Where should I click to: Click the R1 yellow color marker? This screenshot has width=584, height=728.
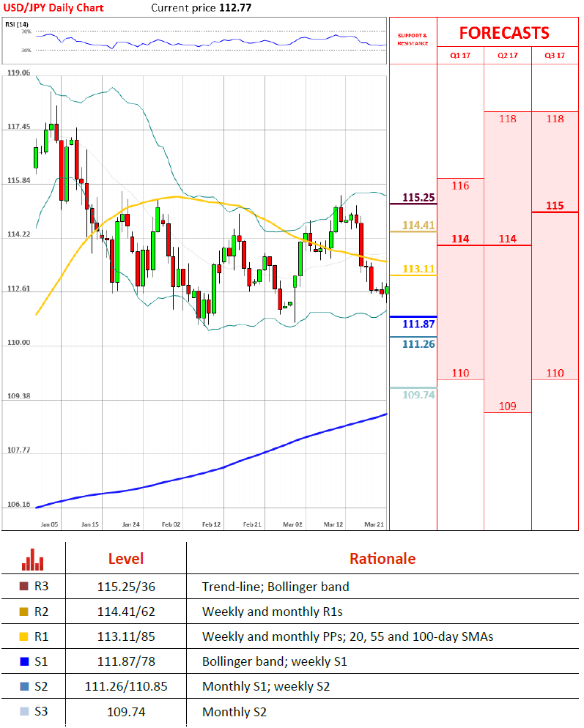coord(26,636)
